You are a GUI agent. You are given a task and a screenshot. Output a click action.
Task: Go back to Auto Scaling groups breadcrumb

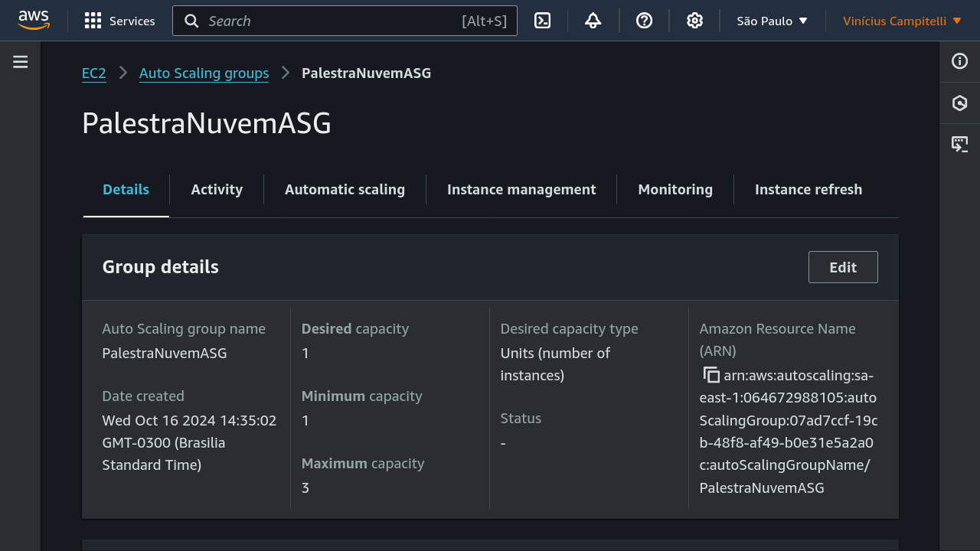tap(204, 73)
